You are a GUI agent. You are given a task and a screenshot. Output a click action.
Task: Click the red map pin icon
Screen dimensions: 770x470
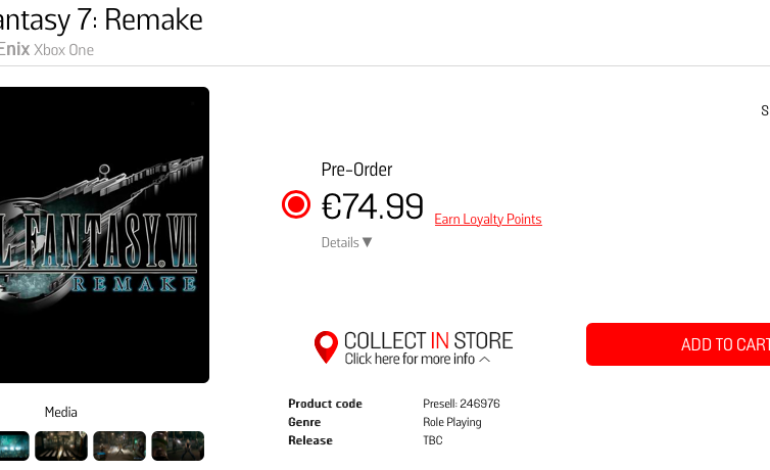coord(326,347)
